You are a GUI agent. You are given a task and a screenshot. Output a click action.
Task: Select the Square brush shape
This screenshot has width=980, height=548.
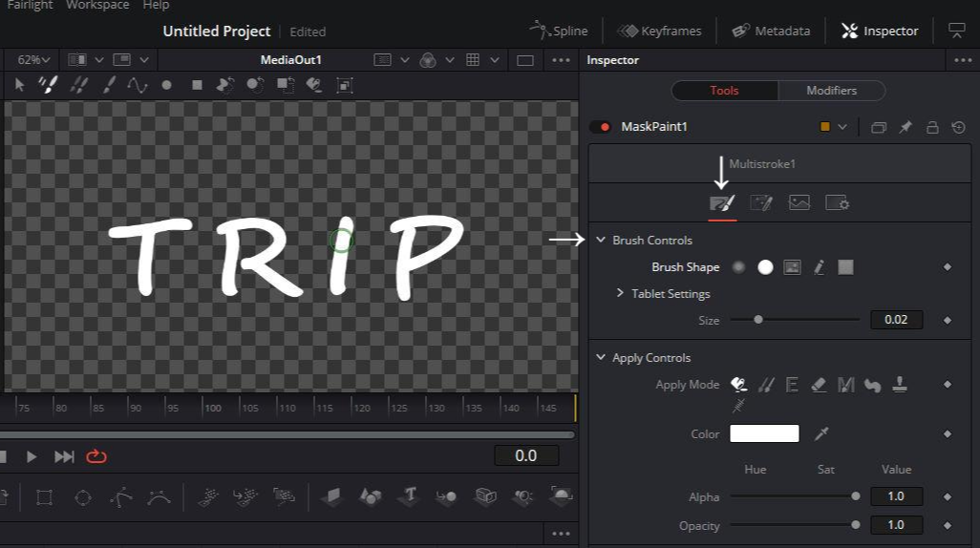point(845,267)
